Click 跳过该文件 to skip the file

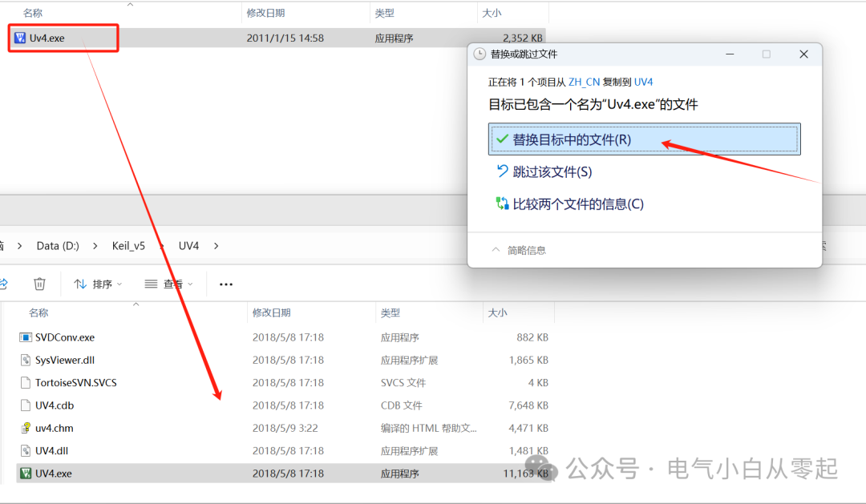point(552,171)
